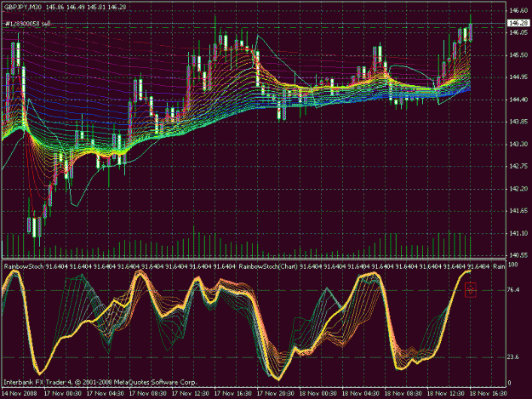This screenshot has height=399, width=532.
Task: Click the 18 Nov 16:30 time axis label
Action: 489,393
